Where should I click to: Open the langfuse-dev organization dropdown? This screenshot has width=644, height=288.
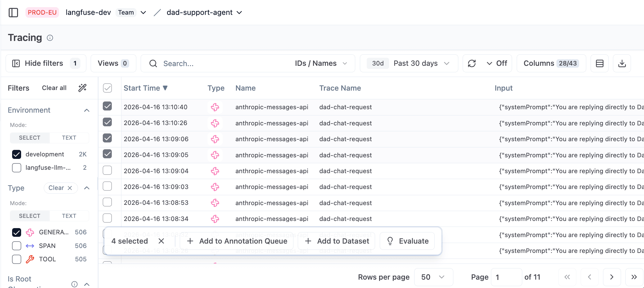point(143,13)
